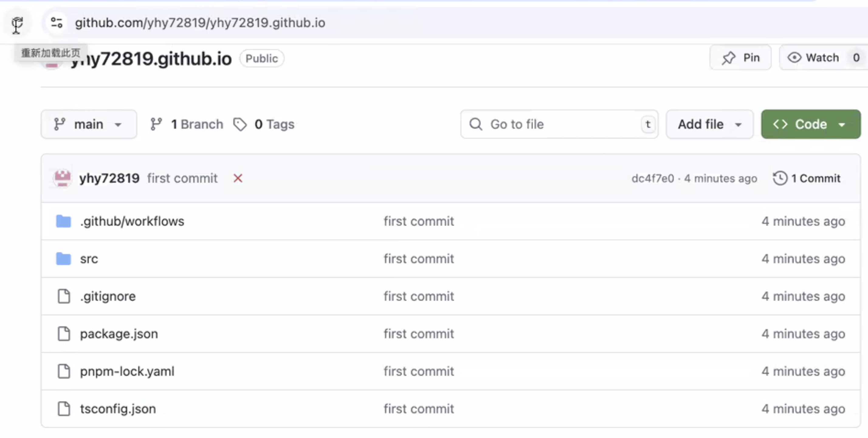
Task: Open the .github/workflows folder
Action: (x=132, y=221)
